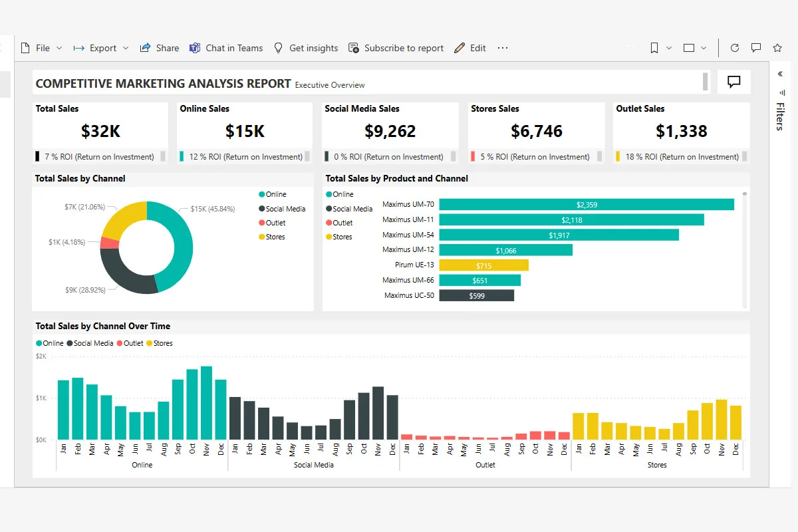
Task: Add report to favorites with star icon
Action: point(779,47)
